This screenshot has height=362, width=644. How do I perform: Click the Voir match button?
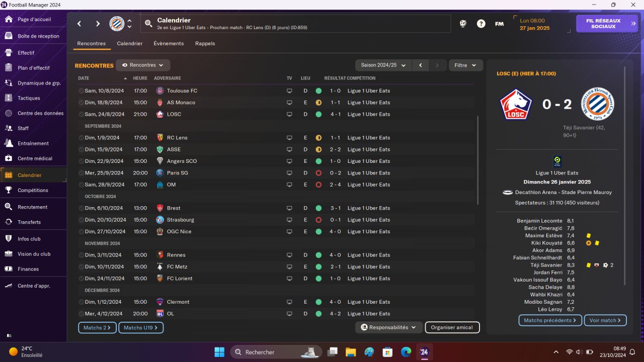pos(605,320)
